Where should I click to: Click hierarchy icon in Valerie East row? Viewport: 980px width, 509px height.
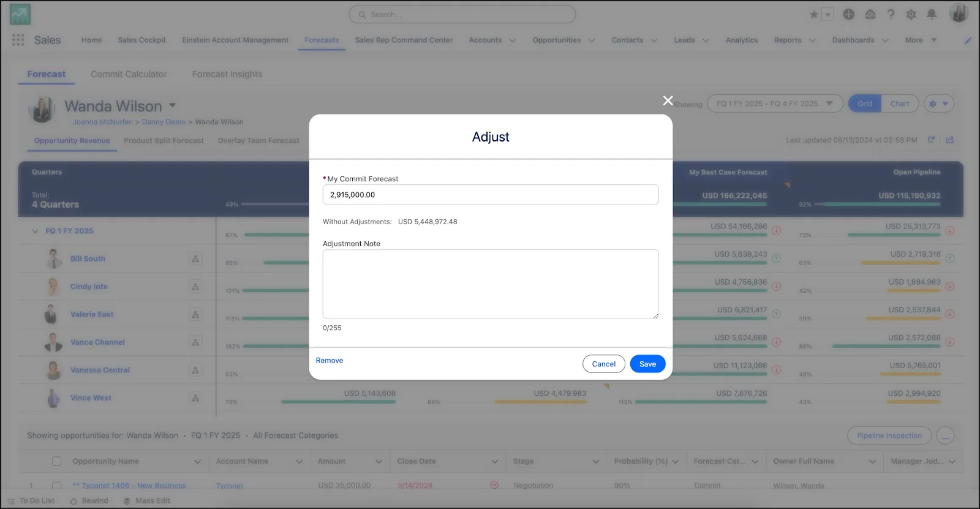(x=195, y=314)
